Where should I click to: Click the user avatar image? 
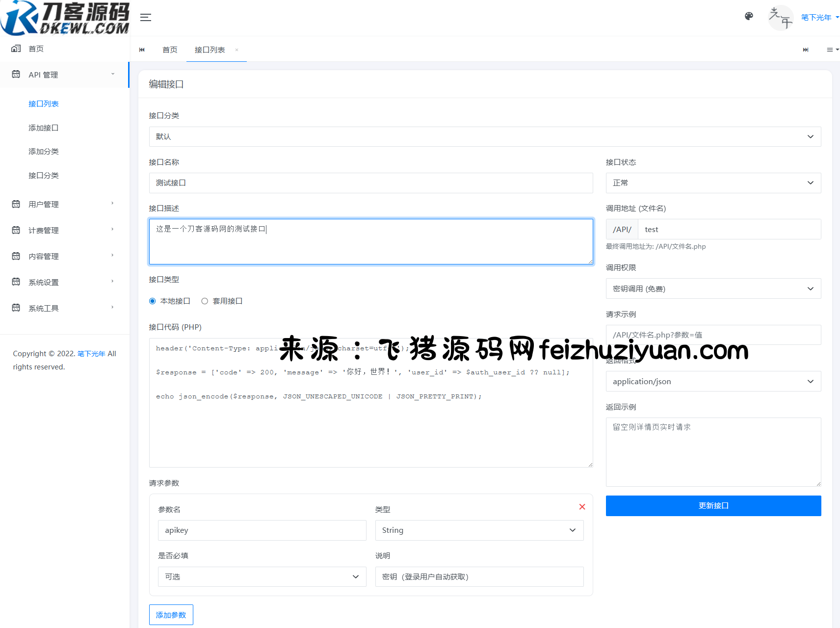coord(781,18)
